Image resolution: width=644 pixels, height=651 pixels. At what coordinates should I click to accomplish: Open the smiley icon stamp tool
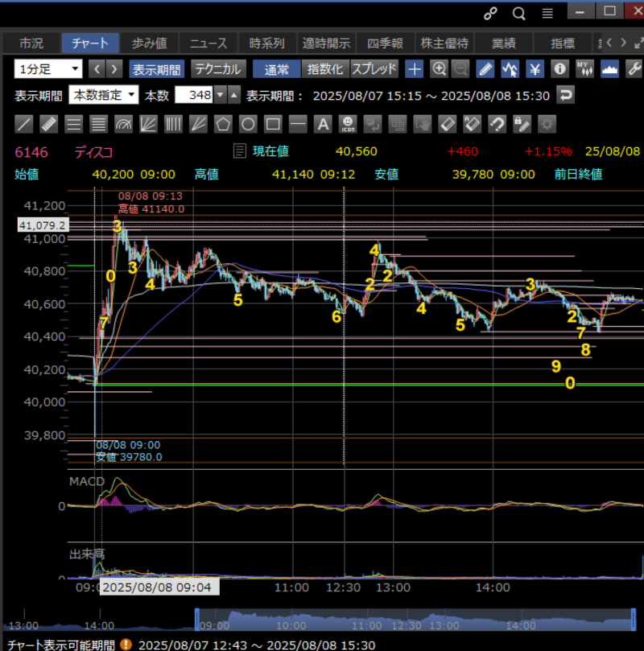(x=348, y=124)
